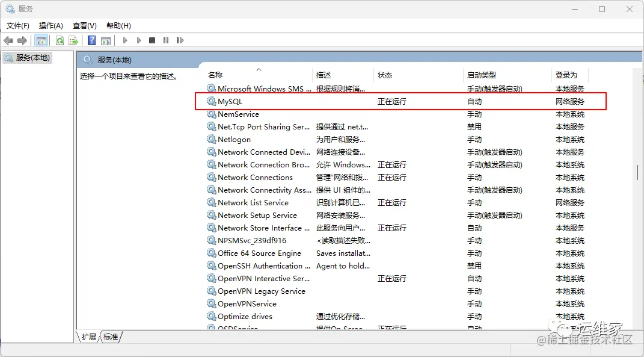Viewport: 644px width, 357px height.
Task: Toggle the Show/Hide Action Pane toolbar icon
Action: pyautogui.click(x=106, y=40)
